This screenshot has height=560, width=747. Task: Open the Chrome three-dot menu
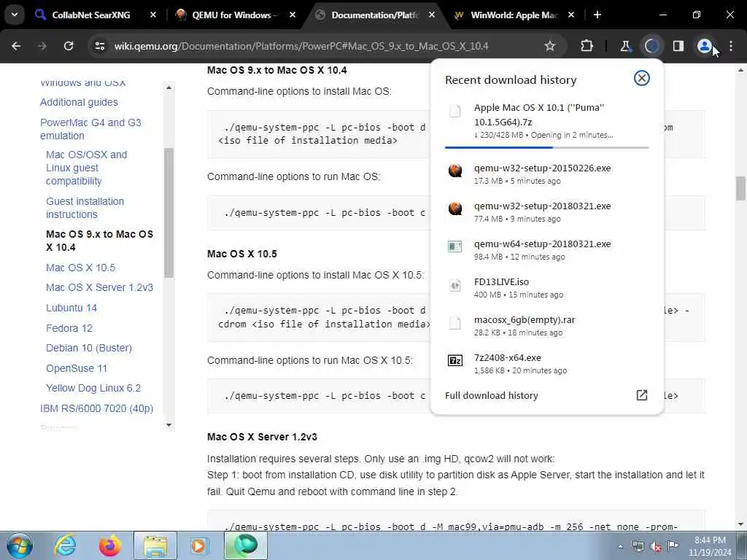pyautogui.click(x=731, y=46)
